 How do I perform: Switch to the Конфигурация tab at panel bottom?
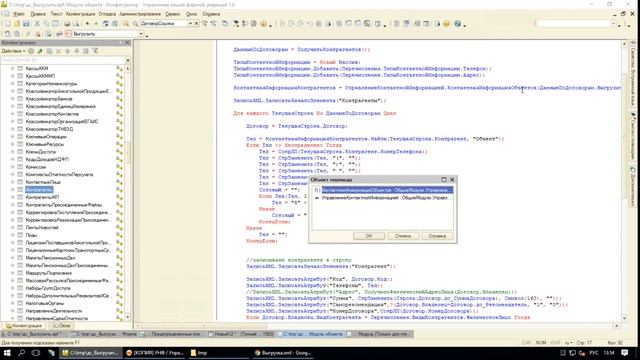(24, 326)
